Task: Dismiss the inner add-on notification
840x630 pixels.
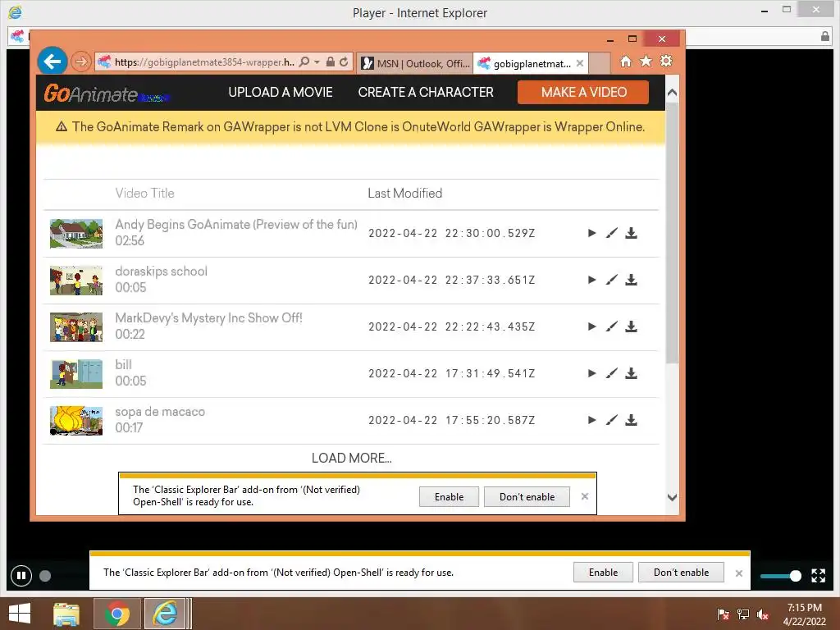Action: (584, 496)
